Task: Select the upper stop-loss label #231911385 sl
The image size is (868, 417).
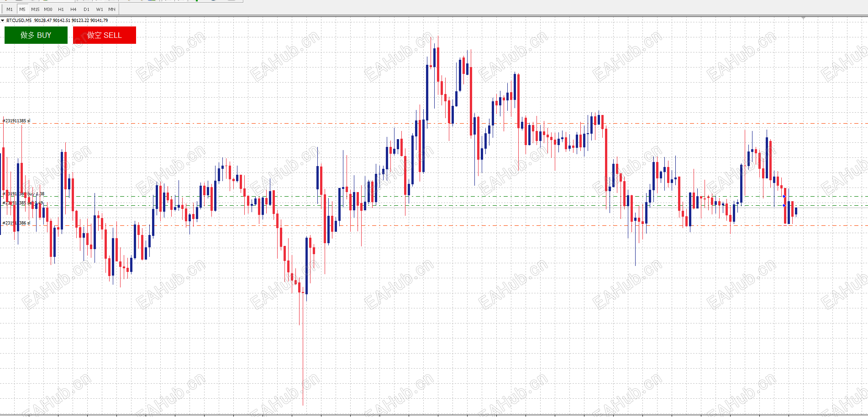Action: 16,121
